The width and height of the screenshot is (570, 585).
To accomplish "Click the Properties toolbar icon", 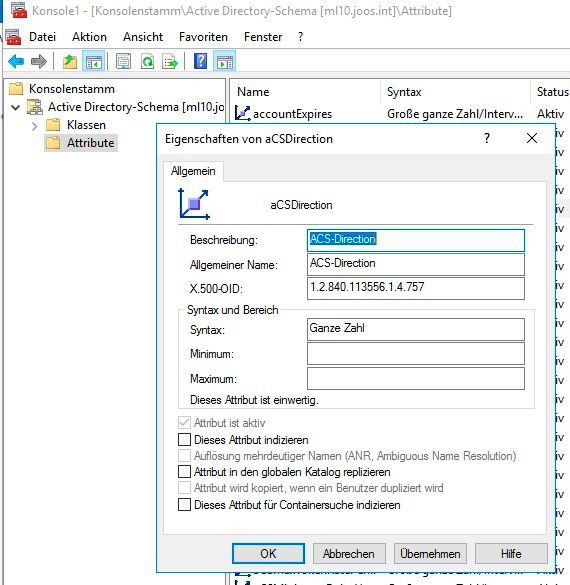I will click(x=123, y=61).
